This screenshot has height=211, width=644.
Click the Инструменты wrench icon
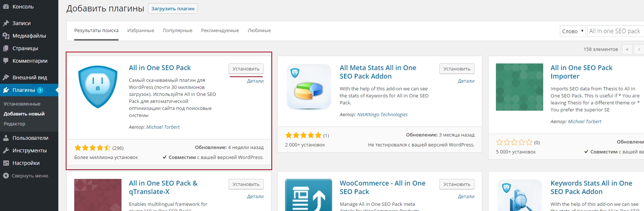pos(6,151)
